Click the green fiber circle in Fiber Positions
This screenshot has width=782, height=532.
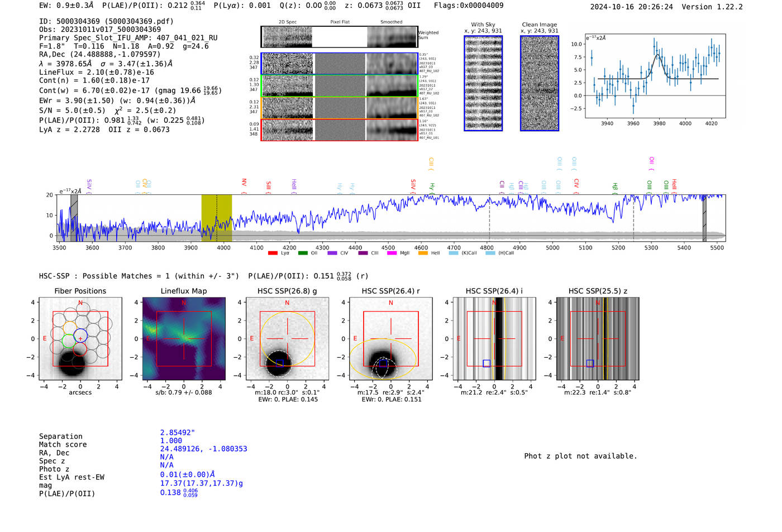[68, 341]
